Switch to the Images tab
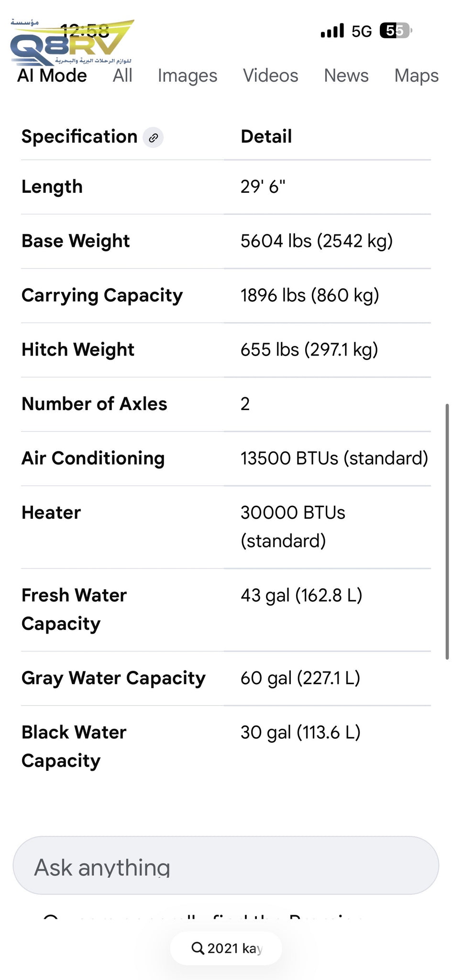Image resolution: width=452 pixels, height=980 pixels. click(187, 76)
